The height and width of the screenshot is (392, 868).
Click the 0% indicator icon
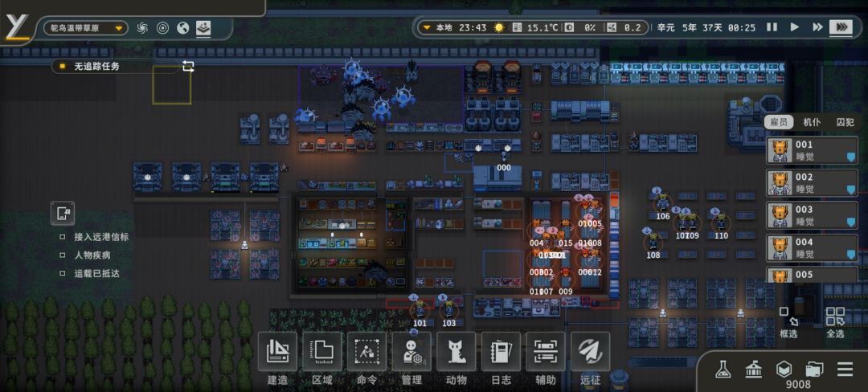[569, 27]
